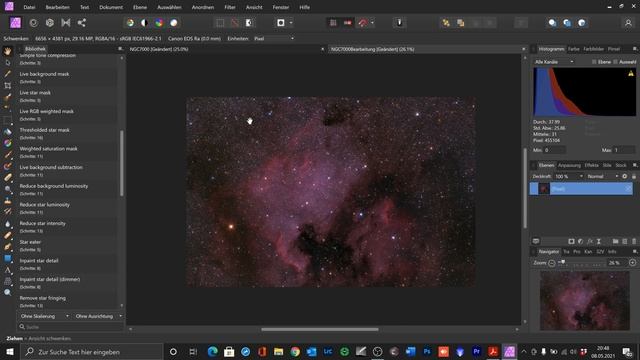Switch to the Farbfelder tab
The width and height of the screenshot is (640, 360).
tap(593, 49)
